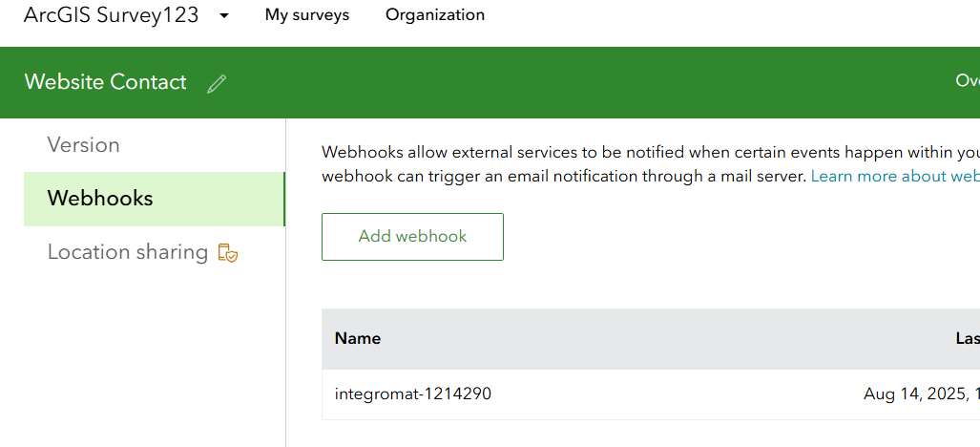This screenshot has height=447, width=980.
Task: Select the integromat-1214290 webhook row
Action: (x=651, y=394)
